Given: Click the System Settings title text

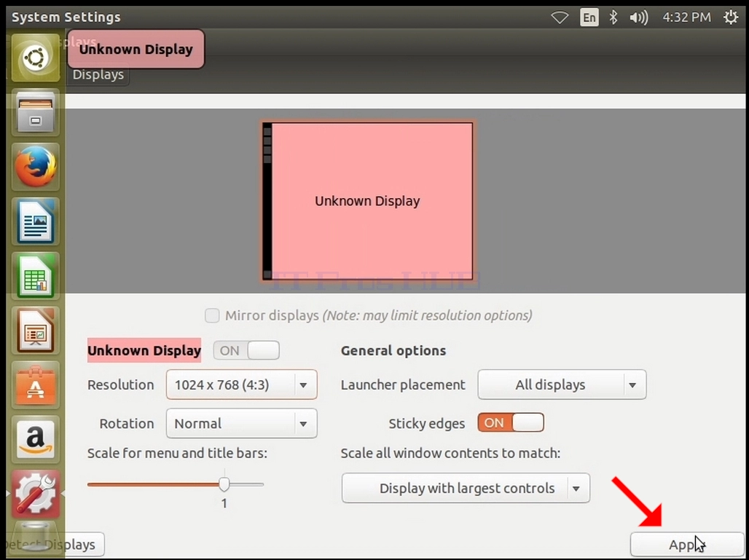Looking at the screenshot, I should (66, 17).
